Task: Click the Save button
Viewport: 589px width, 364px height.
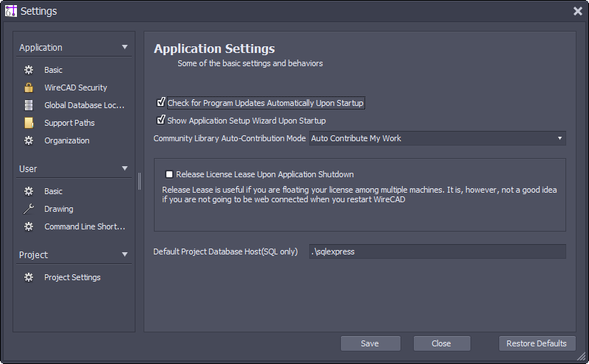Action: coord(370,343)
